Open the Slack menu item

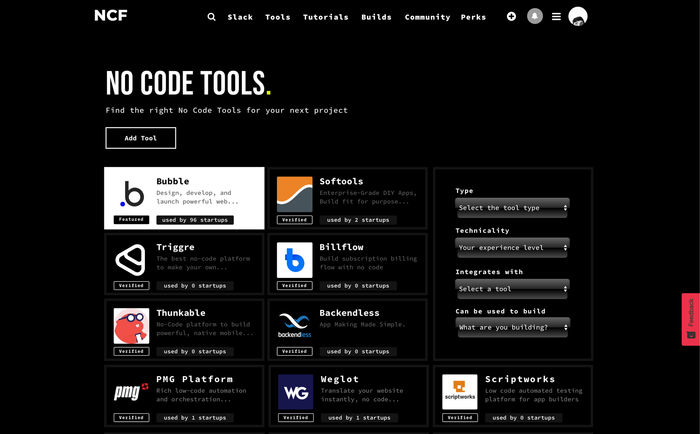click(240, 17)
